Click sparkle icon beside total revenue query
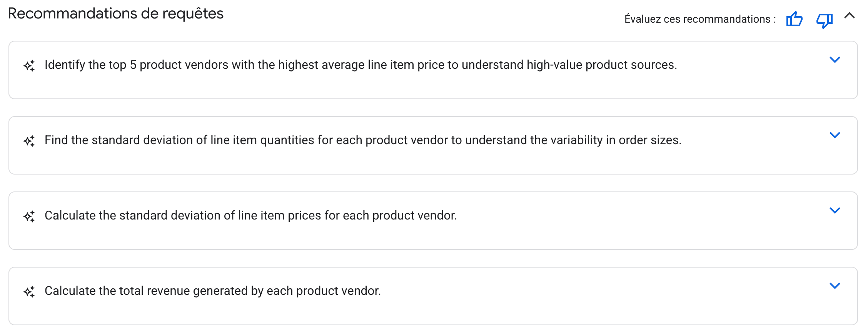868x336 pixels. click(29, 292)
